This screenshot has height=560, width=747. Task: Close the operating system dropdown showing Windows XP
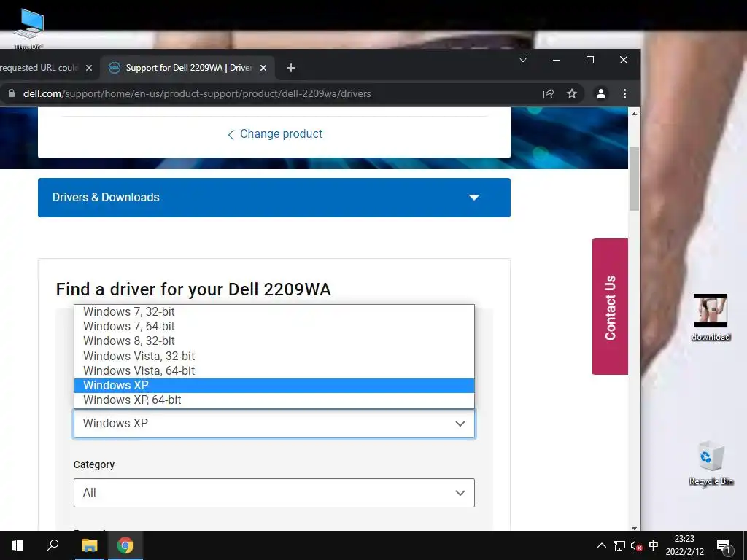click(x=274, y=424)
